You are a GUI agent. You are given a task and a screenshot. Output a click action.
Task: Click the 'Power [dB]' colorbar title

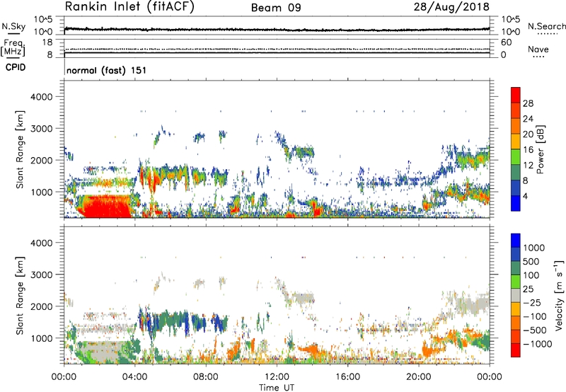[540, 149]
